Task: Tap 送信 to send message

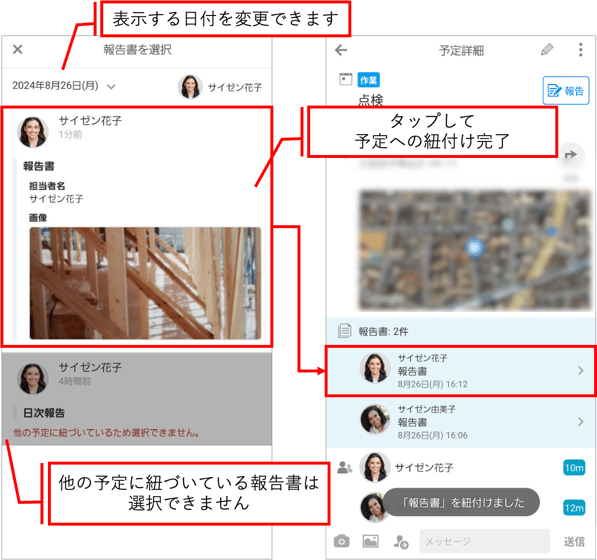Action: click(573, 541)
